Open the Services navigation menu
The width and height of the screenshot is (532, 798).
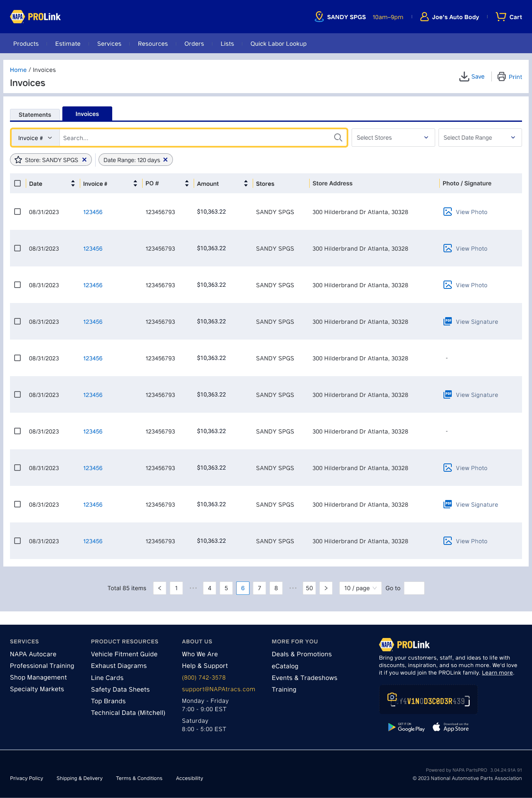click(x=109, y=44)
